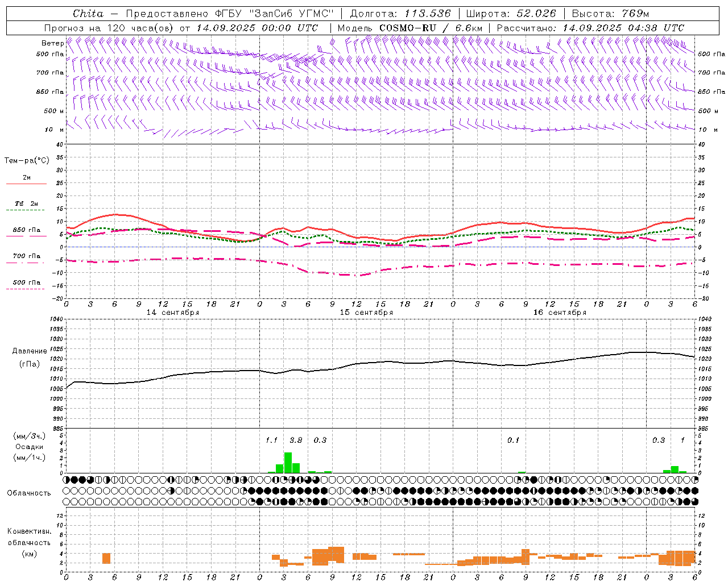Image resolution: width=728 pixels, height=582 pixels.
Task: Click the "(мм/1ч.)" precipitation unit label
Action: click(x=30, y=458)
